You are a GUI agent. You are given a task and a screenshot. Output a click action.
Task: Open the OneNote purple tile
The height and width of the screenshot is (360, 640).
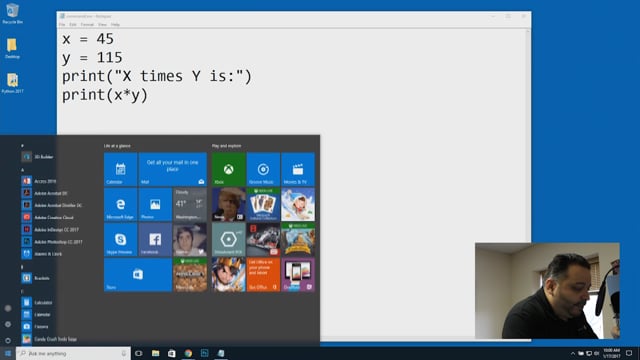click(x=298, y=275)
